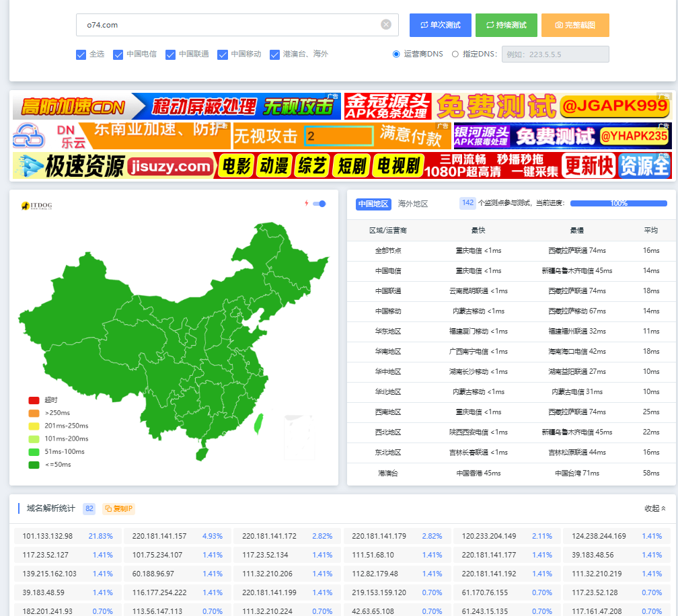678x616 pixels.
Task: Uncheck the 全选 checkbox
Action: pos(81,54)
